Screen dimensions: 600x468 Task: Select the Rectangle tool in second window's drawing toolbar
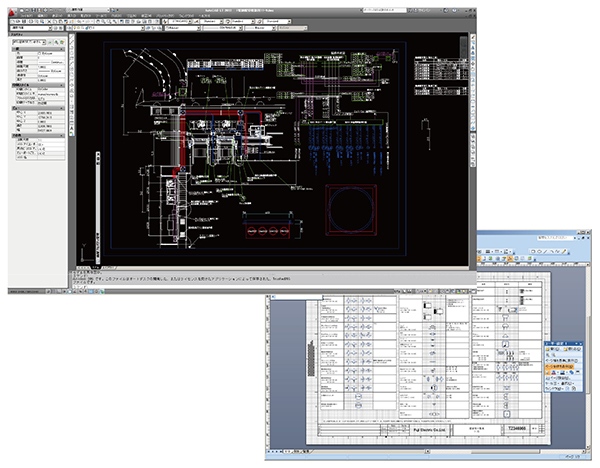coord(533,251)
